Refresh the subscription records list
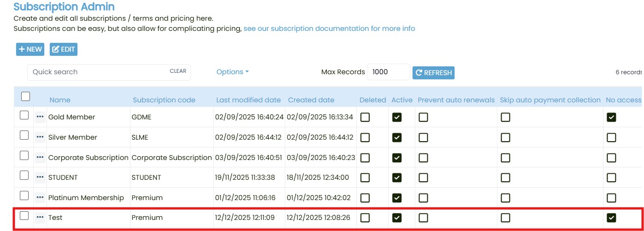This screenshot has width=644, height=231. (433, 72)
